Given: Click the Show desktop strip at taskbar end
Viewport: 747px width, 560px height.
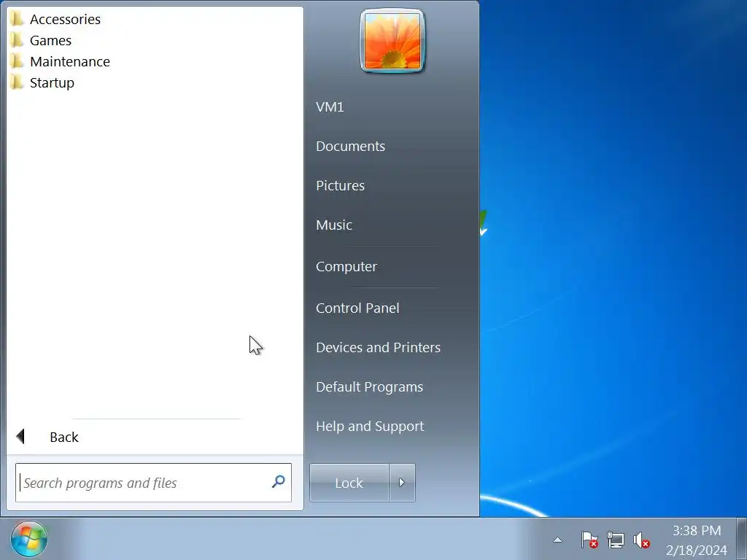Looking at the screenshot, I should 742,539.
